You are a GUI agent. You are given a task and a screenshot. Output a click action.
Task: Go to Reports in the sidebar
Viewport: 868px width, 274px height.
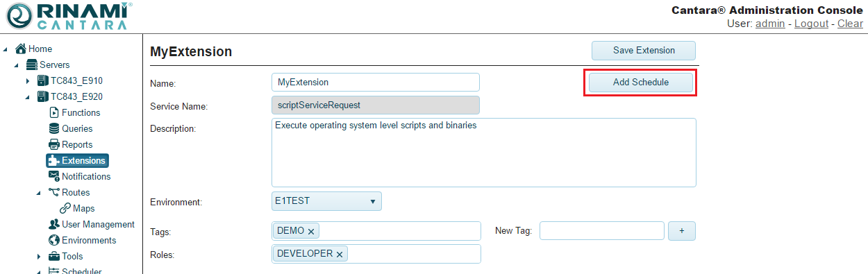[x=77, y=145]
